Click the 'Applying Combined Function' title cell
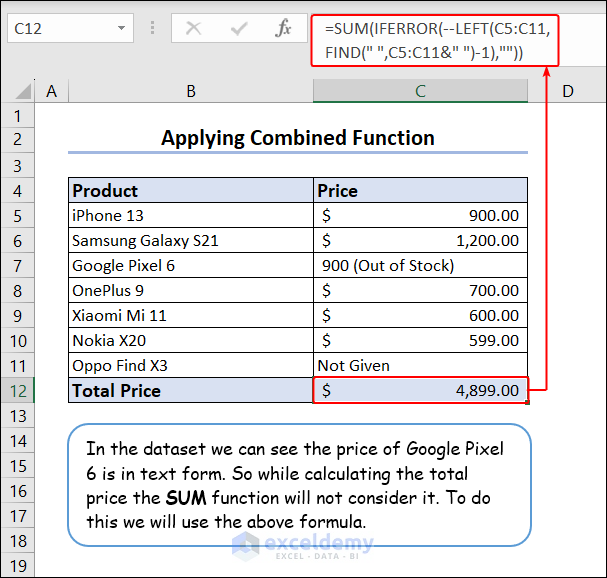607x578 pixels. [298, 138]
